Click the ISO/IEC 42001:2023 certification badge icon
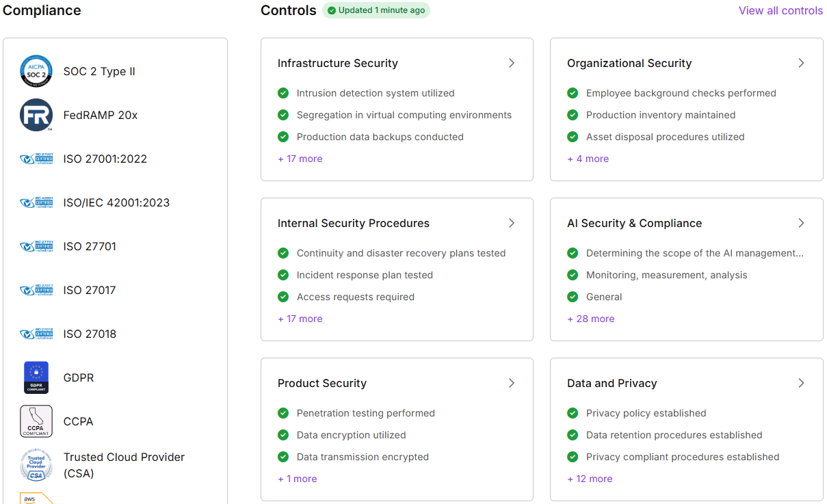 pyautogui.click(x=36, y=202)
